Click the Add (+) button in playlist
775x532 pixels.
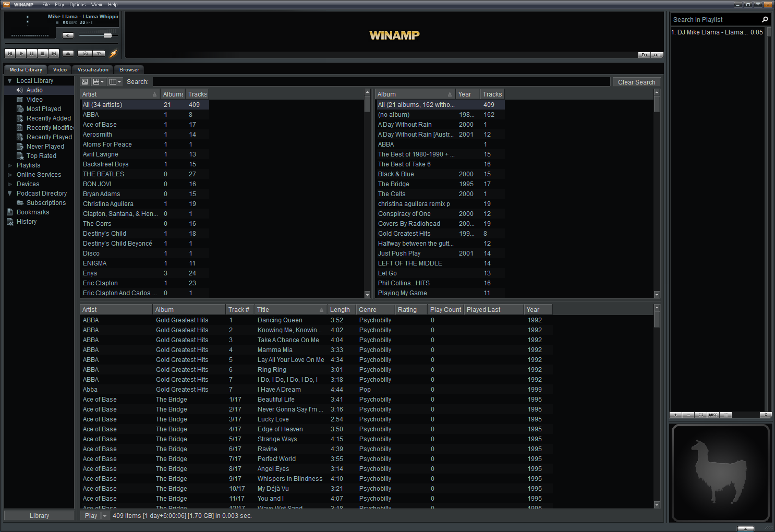(x=675, y=415)
